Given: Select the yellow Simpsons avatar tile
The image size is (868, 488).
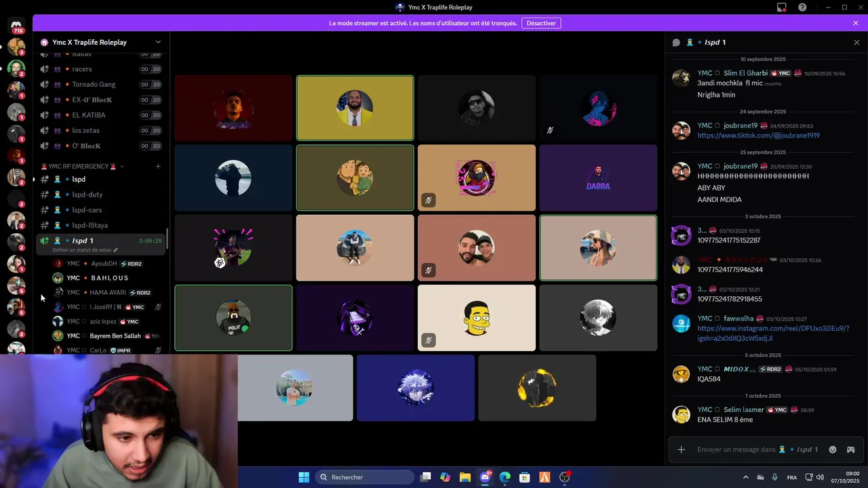Looking at the screenshot, I should pos(477,318).
